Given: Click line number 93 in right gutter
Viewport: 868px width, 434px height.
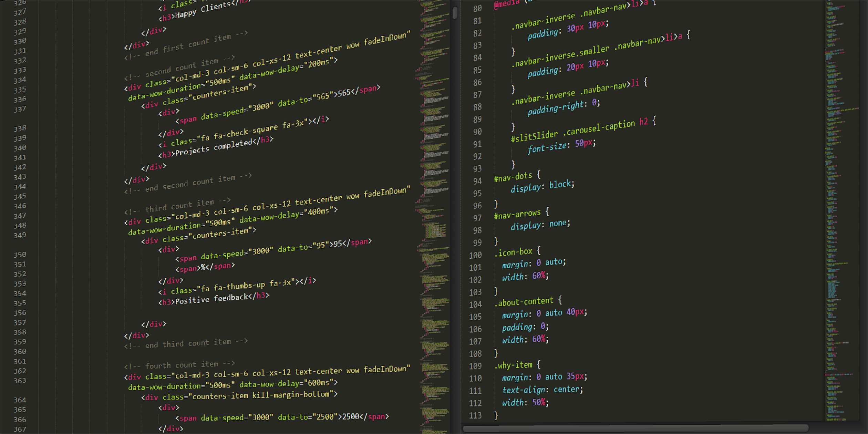Looking at the screenshot, I should [477, 169].
